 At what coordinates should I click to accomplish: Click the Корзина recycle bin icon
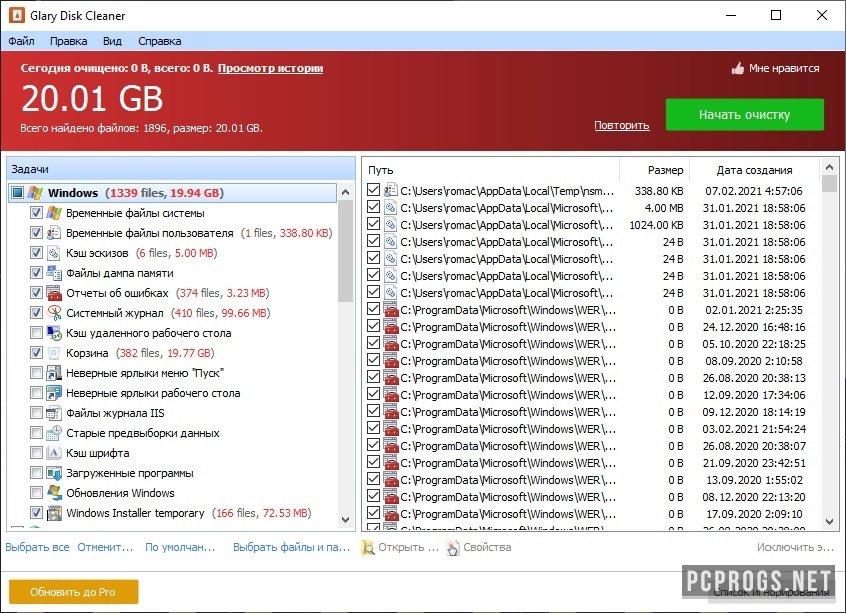54,353
